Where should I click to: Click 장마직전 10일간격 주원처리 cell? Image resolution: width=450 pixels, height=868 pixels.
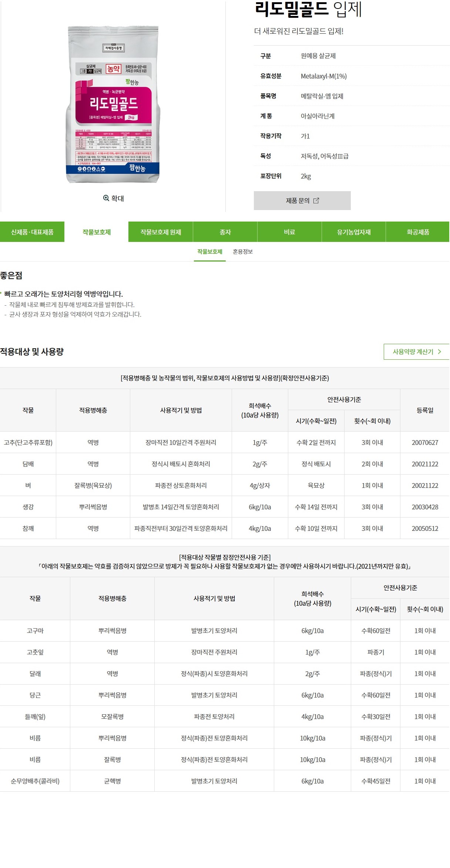tap(181, 442)
